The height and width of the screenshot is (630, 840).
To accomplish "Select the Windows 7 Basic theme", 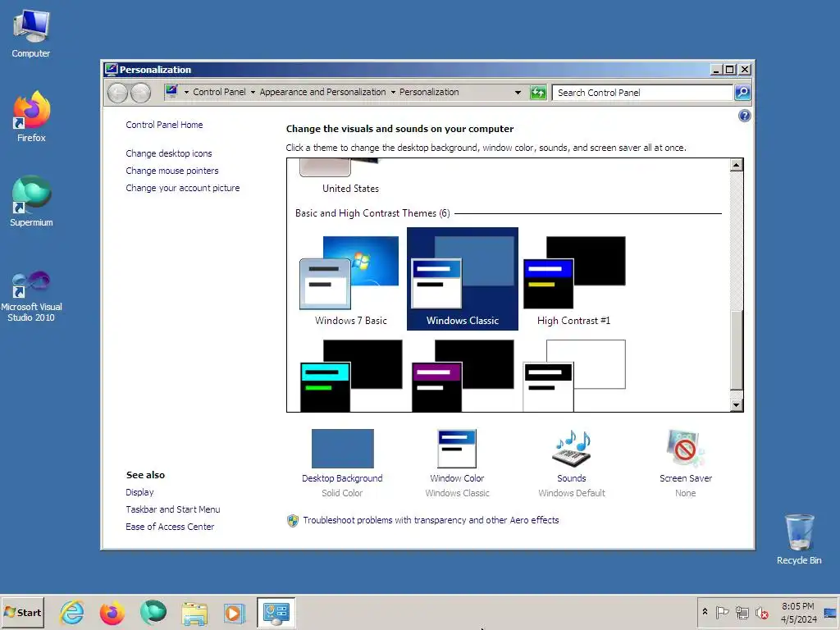I will (x=351, y=280).
